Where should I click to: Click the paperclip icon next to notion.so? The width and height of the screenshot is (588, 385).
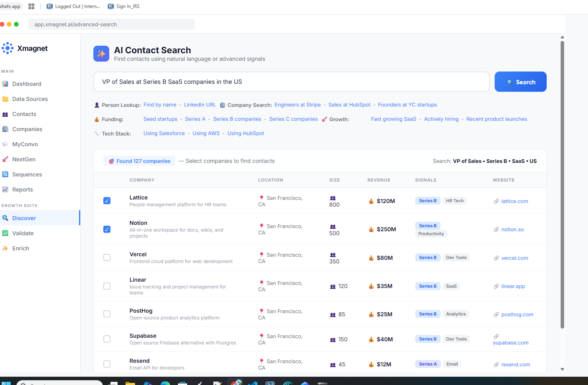coord(496,229)
